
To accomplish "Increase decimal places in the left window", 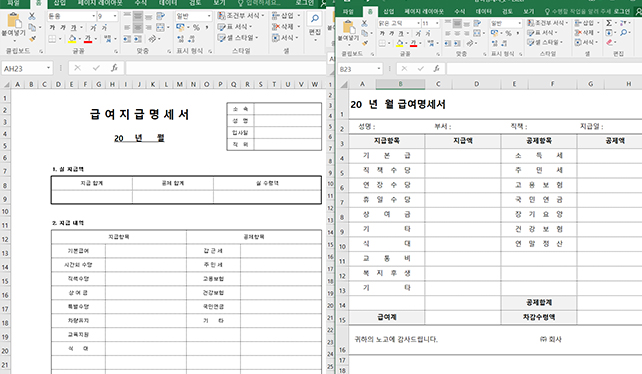I will click(x=181, y=39).
